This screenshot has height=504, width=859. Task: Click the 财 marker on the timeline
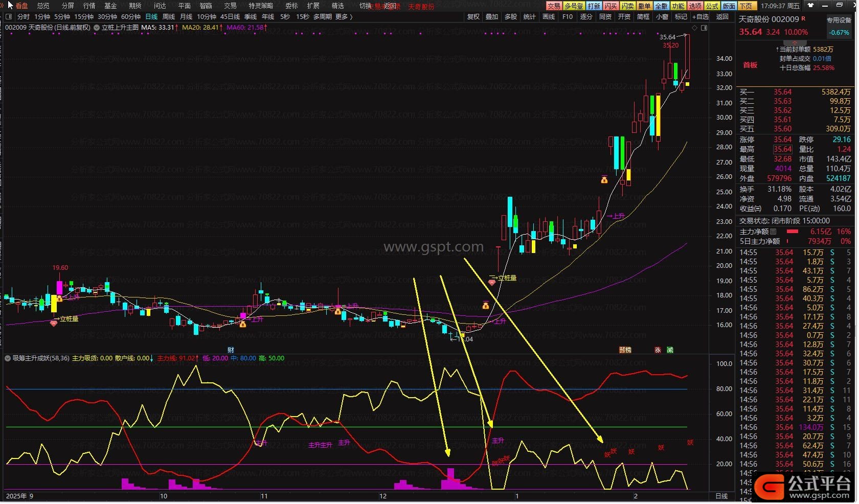[x=231, y=350]
